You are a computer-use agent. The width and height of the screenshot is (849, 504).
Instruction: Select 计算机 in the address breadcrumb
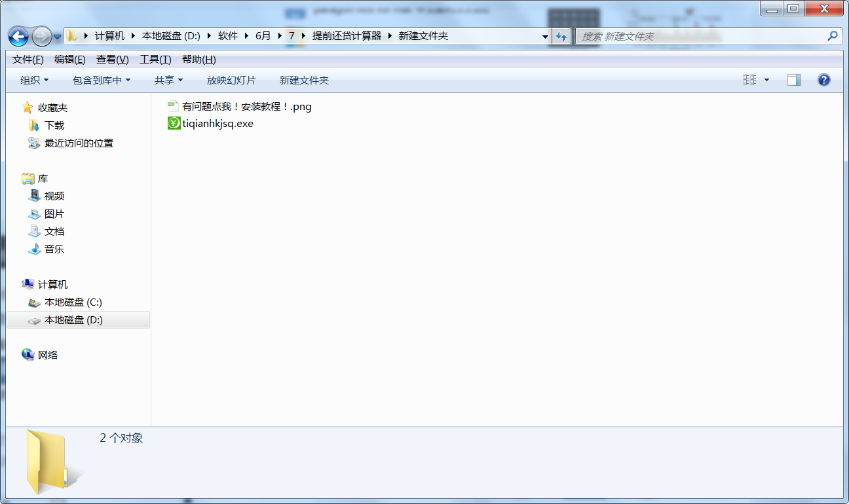coord(109,36)
